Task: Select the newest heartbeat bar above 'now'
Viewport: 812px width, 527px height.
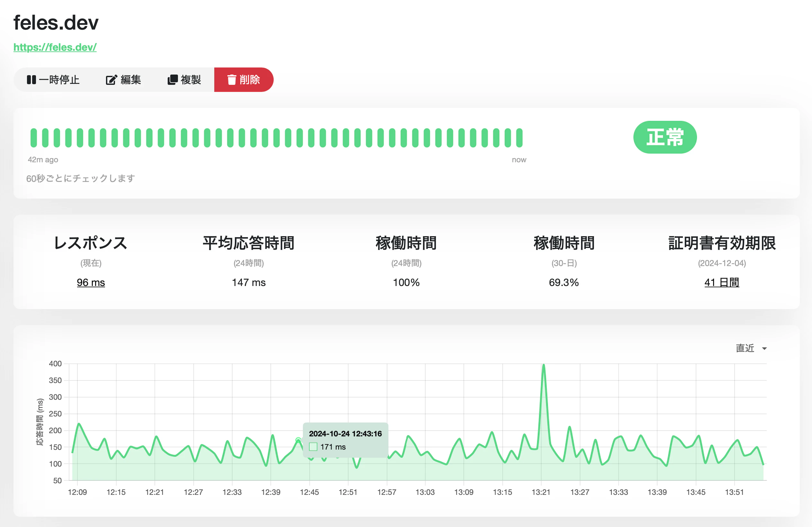Action: pyautogui.click(x=519, y=138)
